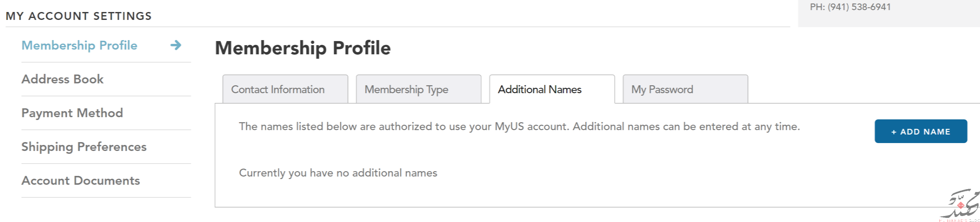980x222 pixels.
Task: Click the 'no additional names' message
Action: 338,173
